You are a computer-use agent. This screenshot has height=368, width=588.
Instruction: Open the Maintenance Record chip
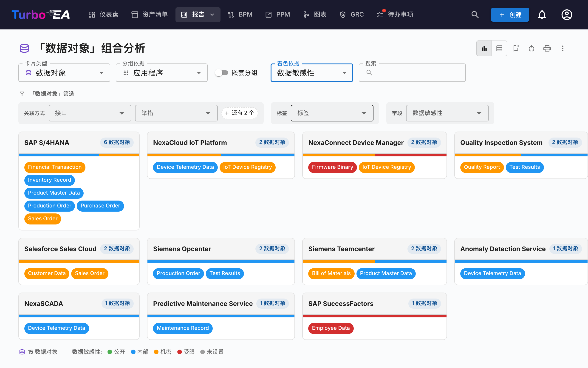[x=183, y=328]
